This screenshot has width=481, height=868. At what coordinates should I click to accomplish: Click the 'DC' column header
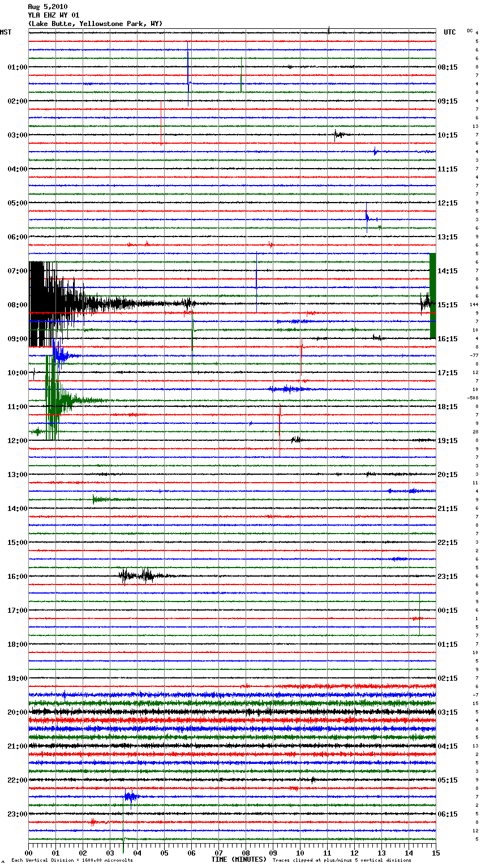[470, 30]
